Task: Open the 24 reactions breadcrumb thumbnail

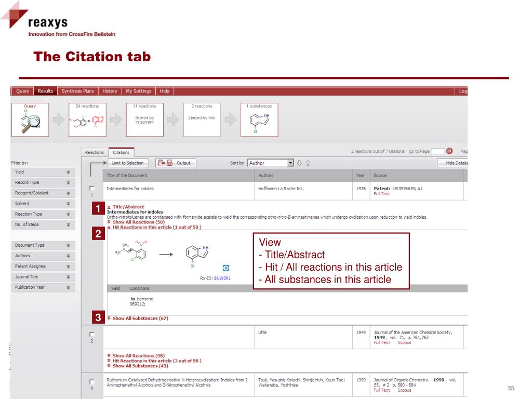Action: [87, 120]
